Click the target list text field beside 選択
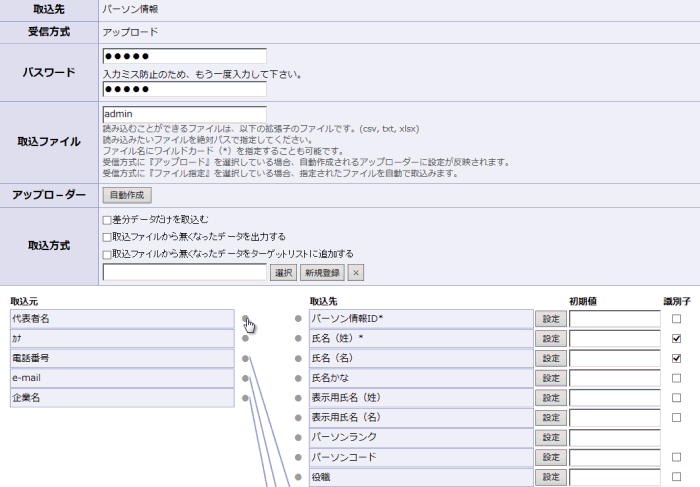The width and height of the screenshot is (700, 487). click(185, 272)
